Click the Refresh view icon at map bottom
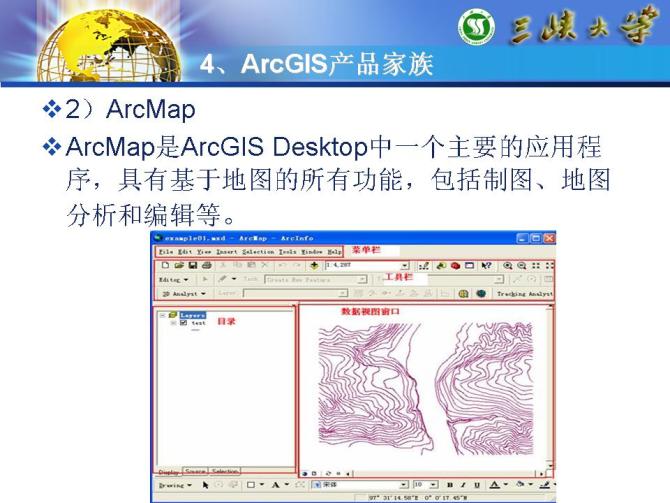670x503 pixels. click(x=328, y=474)
